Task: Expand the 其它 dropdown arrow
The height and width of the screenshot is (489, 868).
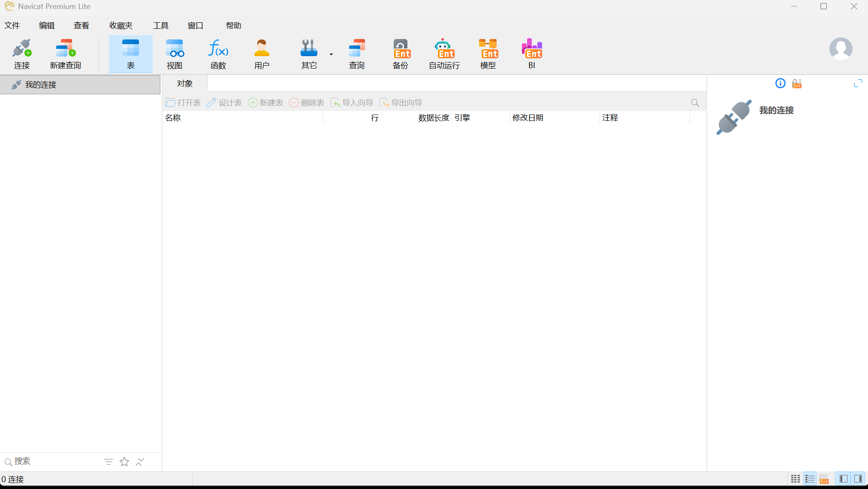Action: (331, 54)
